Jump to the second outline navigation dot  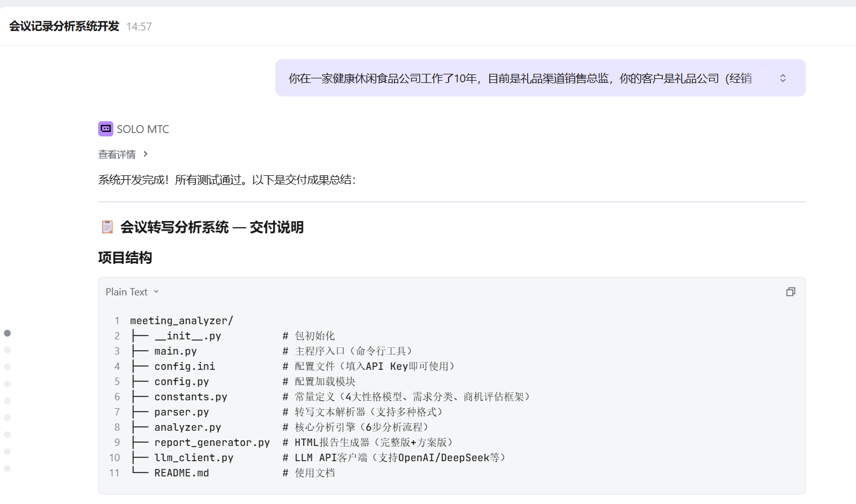pyautogui.click(x=7, y=350)
